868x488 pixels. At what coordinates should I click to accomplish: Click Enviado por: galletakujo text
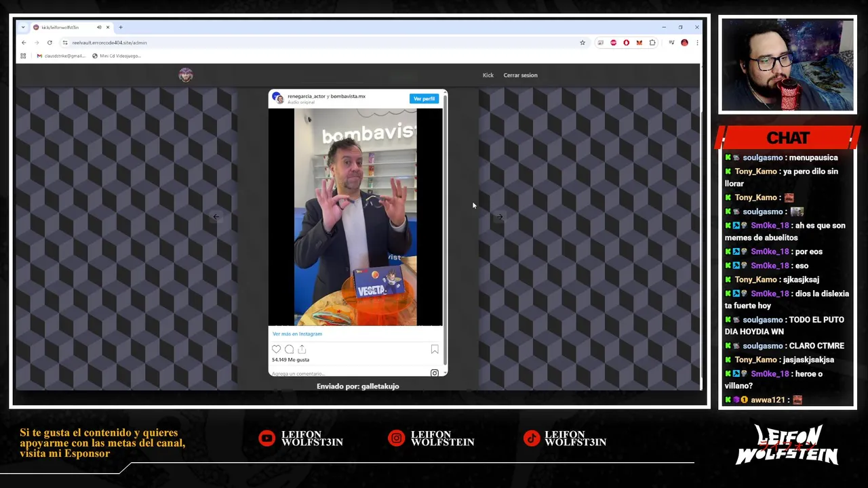[x=358, y=386]
